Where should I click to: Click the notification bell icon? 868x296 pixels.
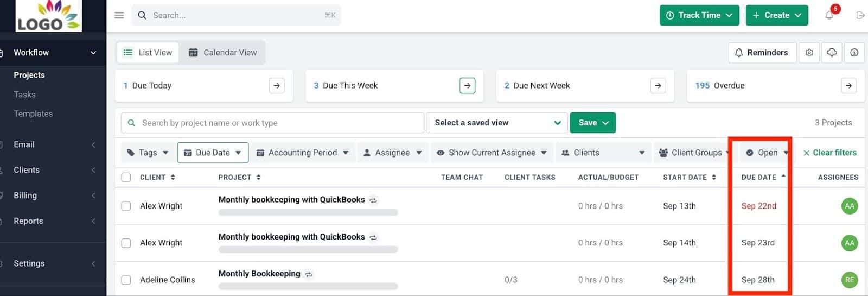coord(829,15)
